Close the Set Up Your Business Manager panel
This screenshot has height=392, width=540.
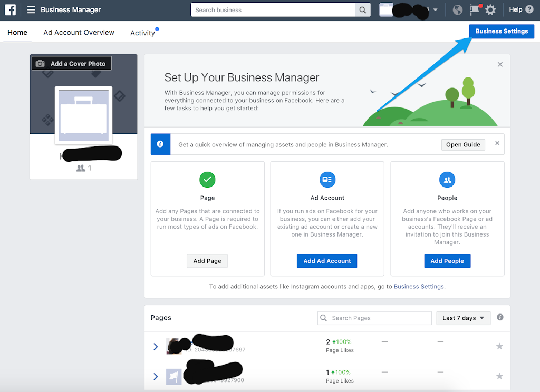(x=500, y=64)
